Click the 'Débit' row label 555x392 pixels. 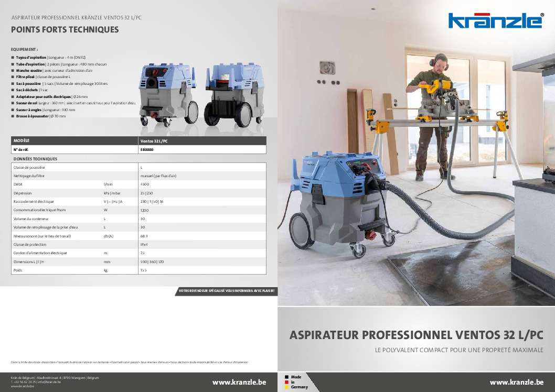(18, 184)
